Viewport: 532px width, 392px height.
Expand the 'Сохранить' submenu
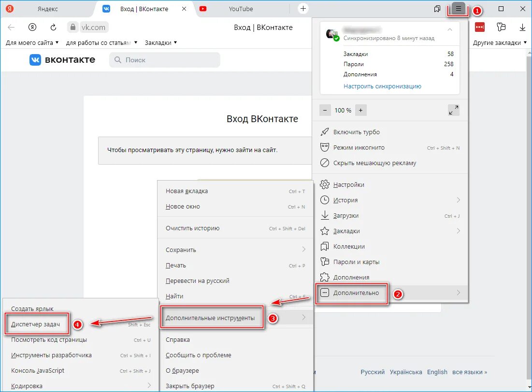[235, 250]
